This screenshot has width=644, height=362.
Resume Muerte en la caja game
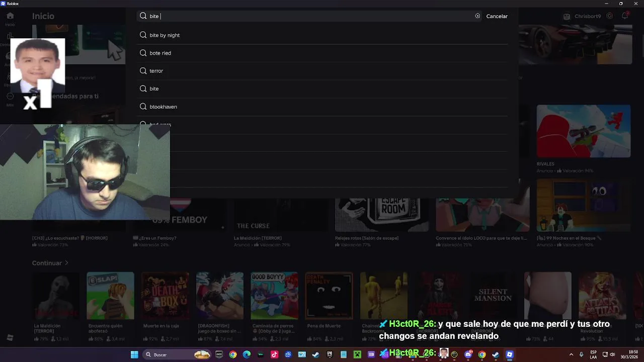pyautogui.click(x=165, y=296)
